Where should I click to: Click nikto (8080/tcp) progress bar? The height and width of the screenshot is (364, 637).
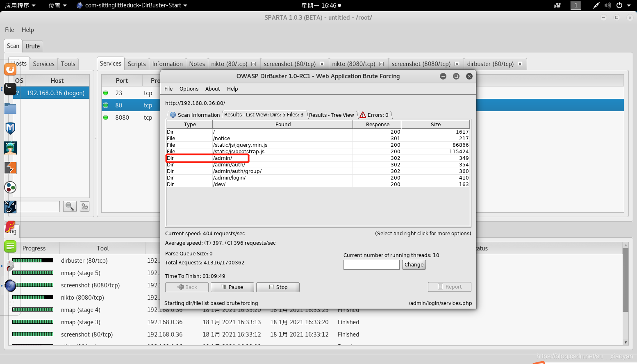click(33, 297)
